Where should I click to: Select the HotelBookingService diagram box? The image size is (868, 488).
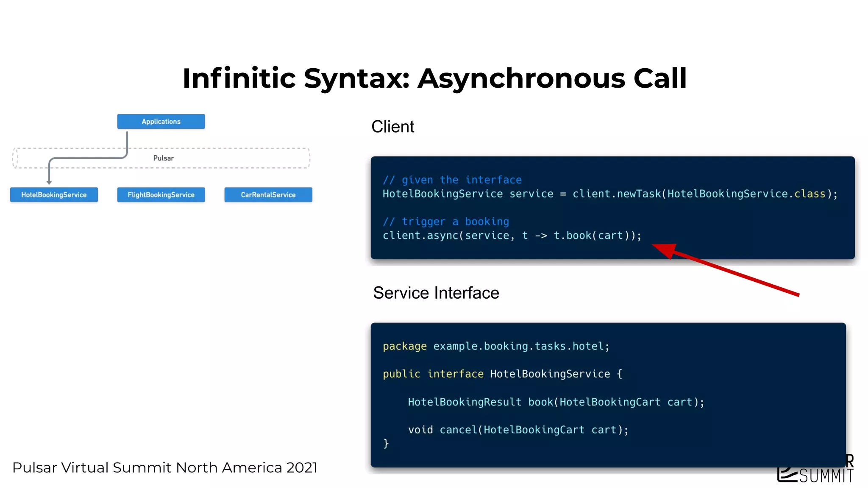[54, 195]
